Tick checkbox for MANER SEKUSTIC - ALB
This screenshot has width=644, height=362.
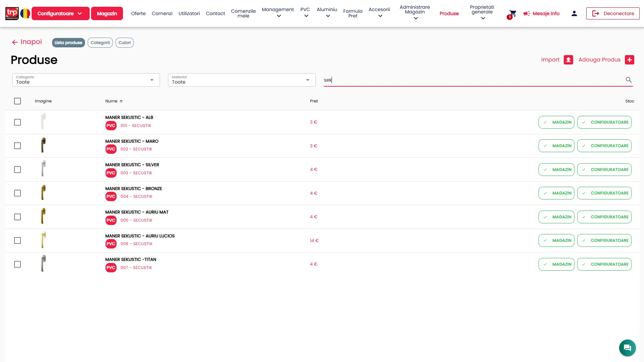(x=17, y=122)
